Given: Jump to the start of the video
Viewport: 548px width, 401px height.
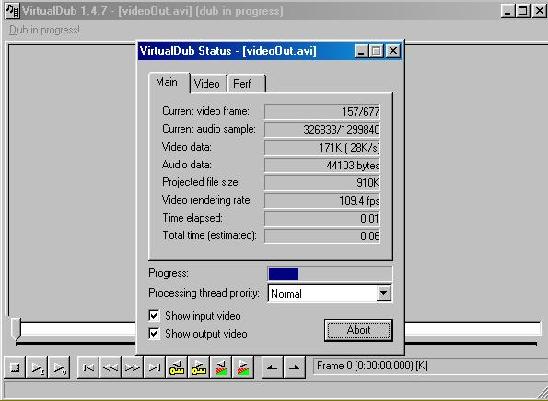Looking at the screenshot, I should (88, 367).
